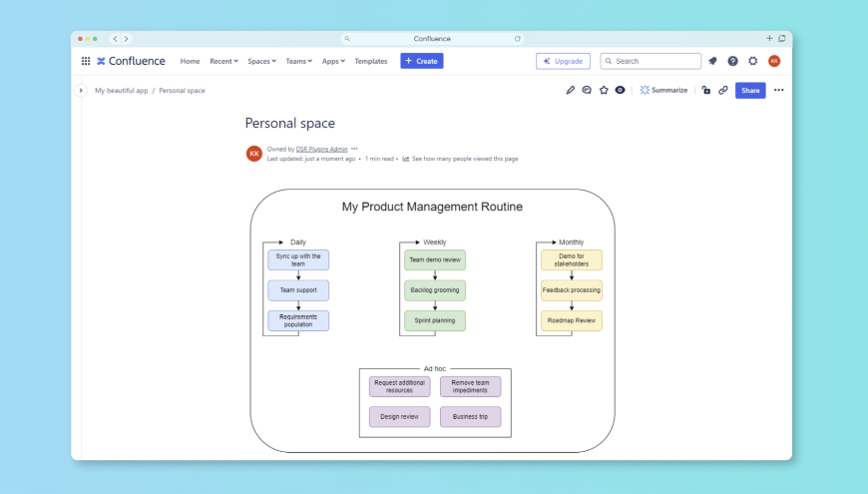Image resolution: width=868 pixels, height=494 pixels.
Task: Edit the page with the pencil icon
Action: tap(570, 90)
